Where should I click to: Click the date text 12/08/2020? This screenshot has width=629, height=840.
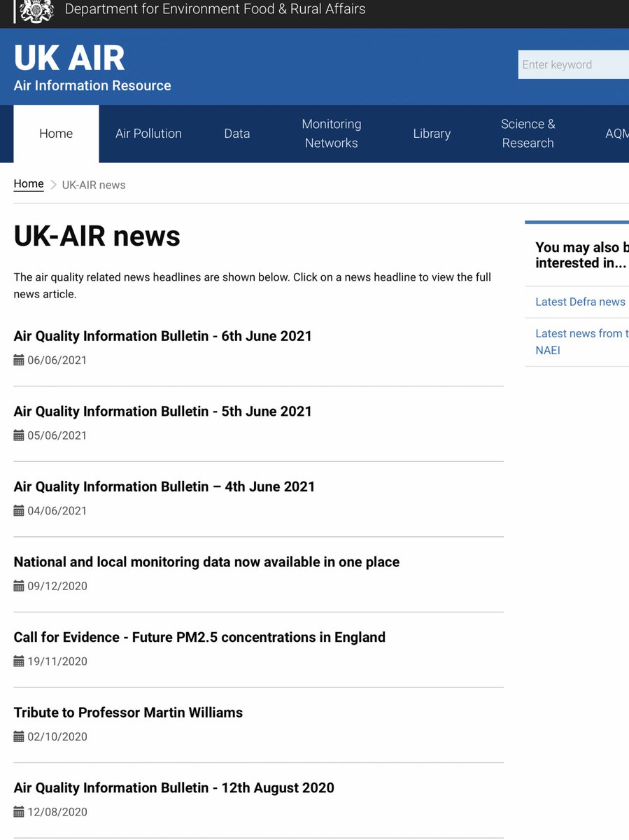coord(57,812)
